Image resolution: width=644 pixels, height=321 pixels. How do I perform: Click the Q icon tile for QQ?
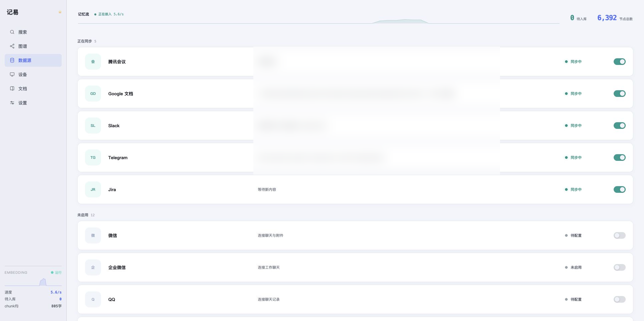93,299
